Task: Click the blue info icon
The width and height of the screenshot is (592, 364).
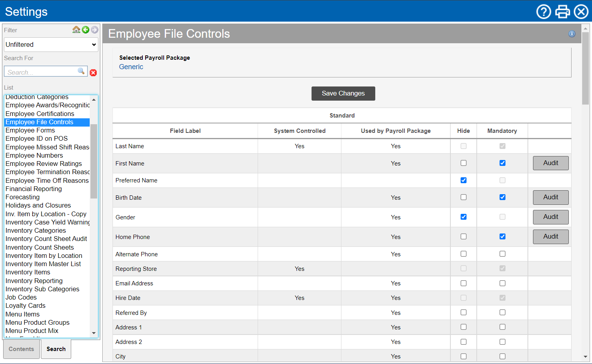Action: pyautogui.click(x=572, y=34)
